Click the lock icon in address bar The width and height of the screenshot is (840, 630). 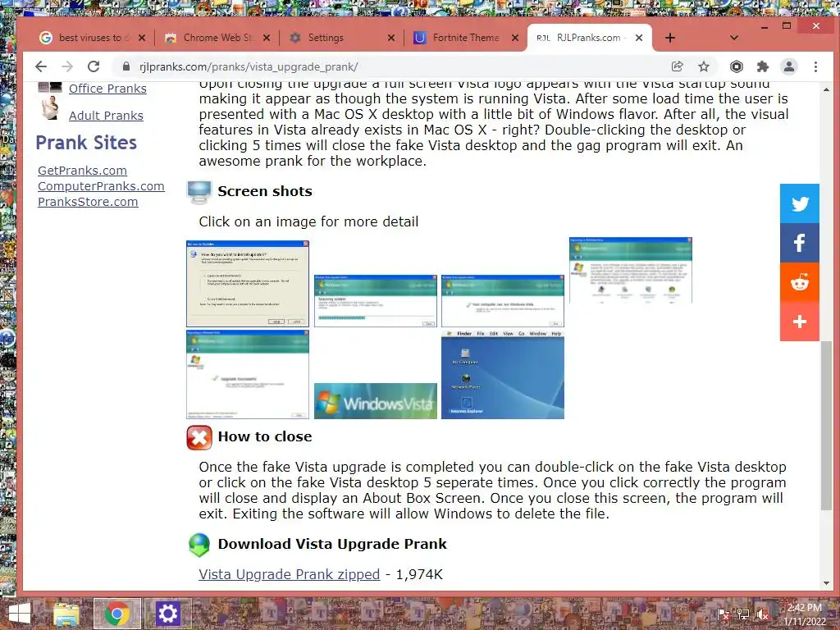126,66
